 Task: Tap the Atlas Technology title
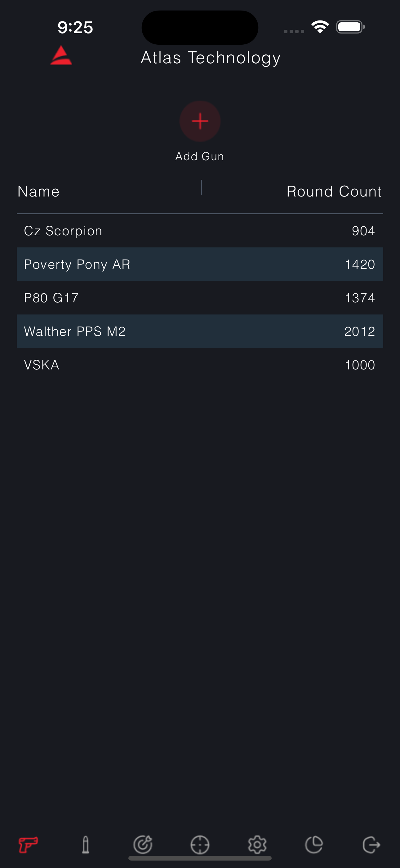(211, 58)
